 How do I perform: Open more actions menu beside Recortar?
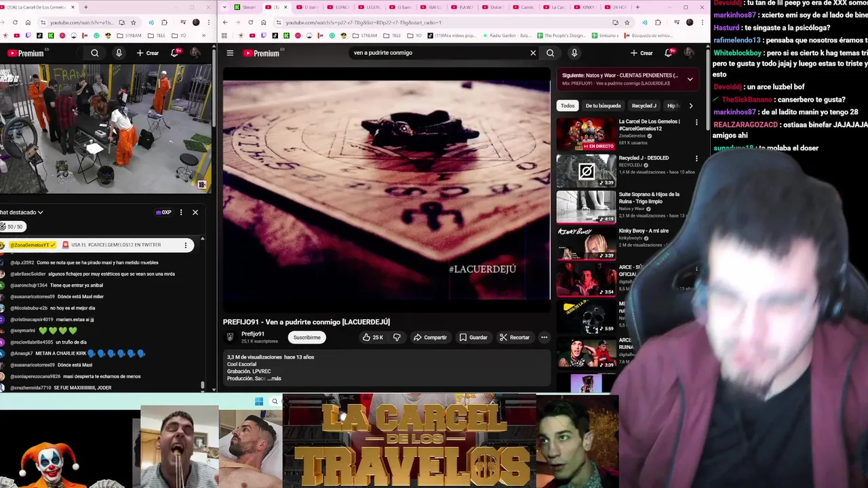point(544,337)
